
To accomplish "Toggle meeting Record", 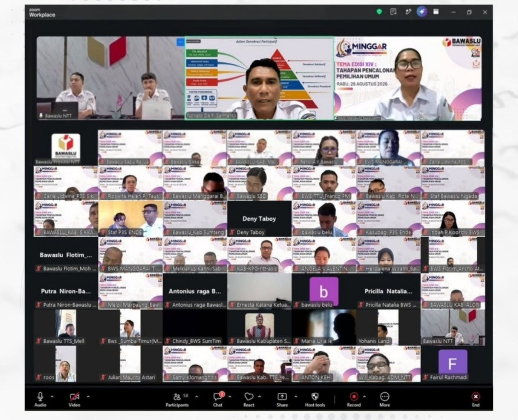I will (354, 399).
